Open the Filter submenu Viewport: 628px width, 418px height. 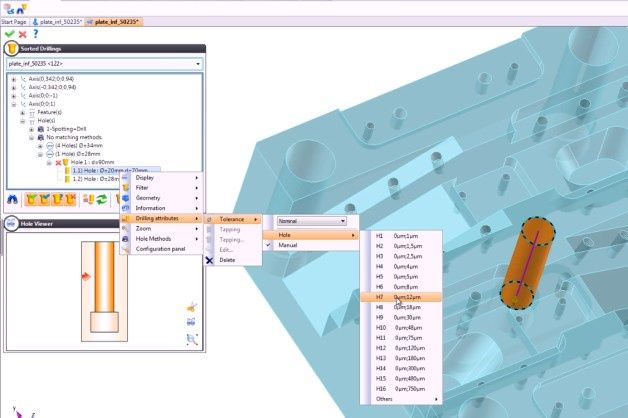(x=161, y=188)
